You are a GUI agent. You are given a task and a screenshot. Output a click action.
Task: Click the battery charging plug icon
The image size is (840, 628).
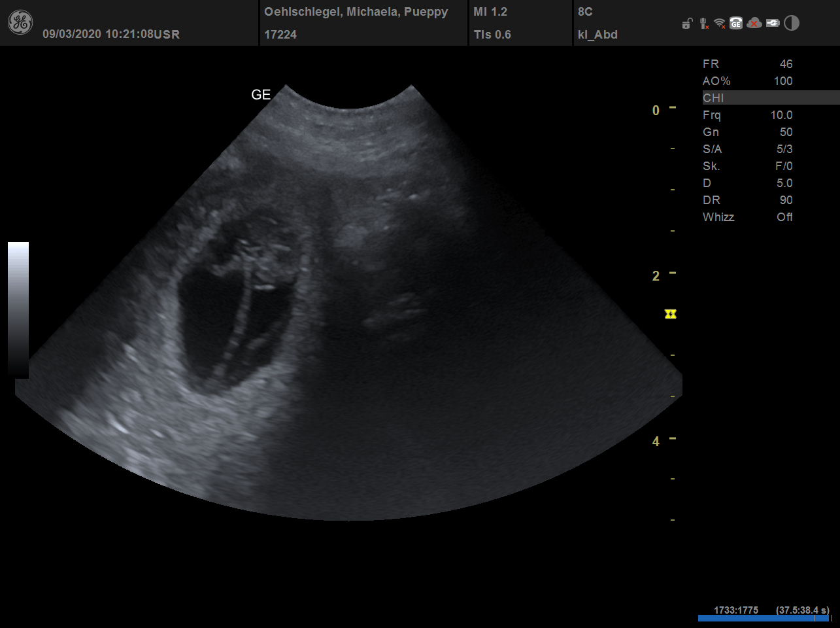(773, 24)
